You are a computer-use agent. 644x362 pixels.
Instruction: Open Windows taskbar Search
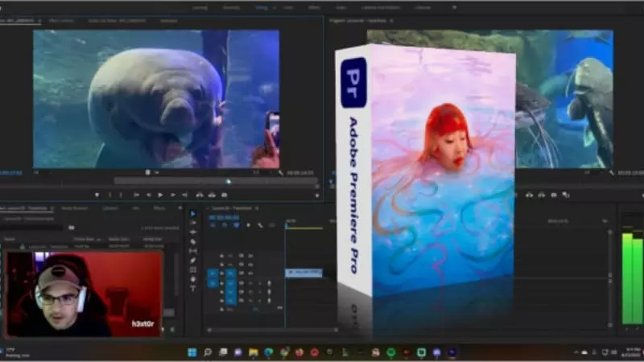coord(208,352)
